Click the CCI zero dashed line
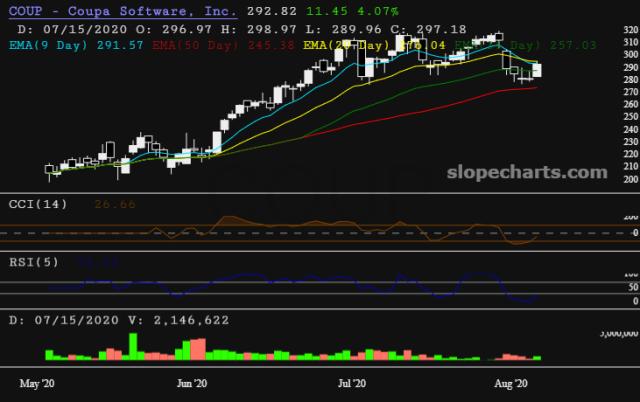The image size is (640, 402). [300, 233]
